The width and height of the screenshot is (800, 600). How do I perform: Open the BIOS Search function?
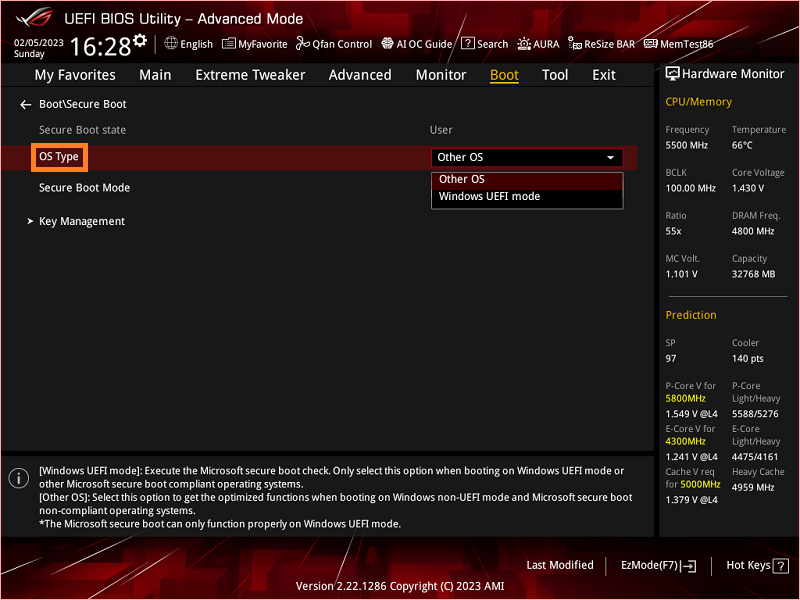click(484, 44)
